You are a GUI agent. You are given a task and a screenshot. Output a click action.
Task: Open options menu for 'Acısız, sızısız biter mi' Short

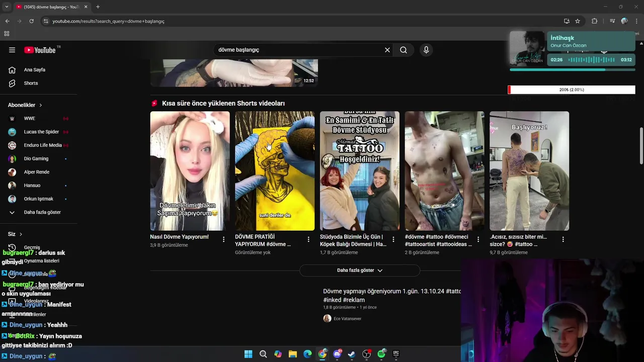[x=563, y=239]
